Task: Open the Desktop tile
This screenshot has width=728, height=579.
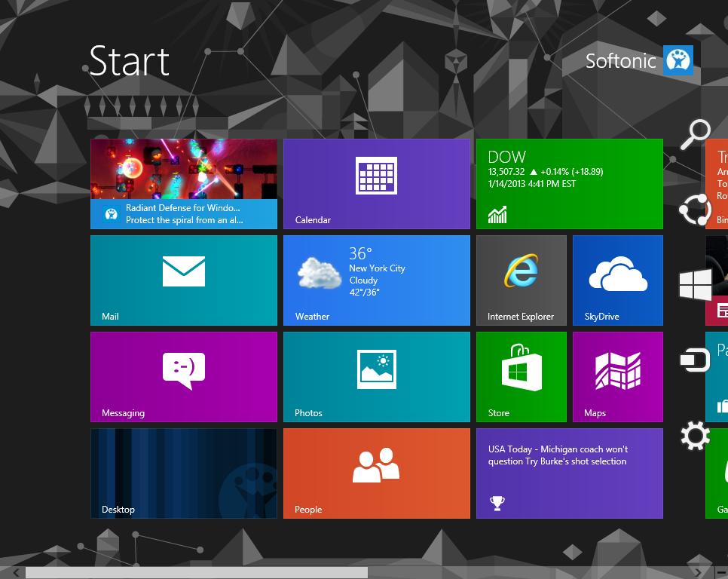Action: point(183,473)
